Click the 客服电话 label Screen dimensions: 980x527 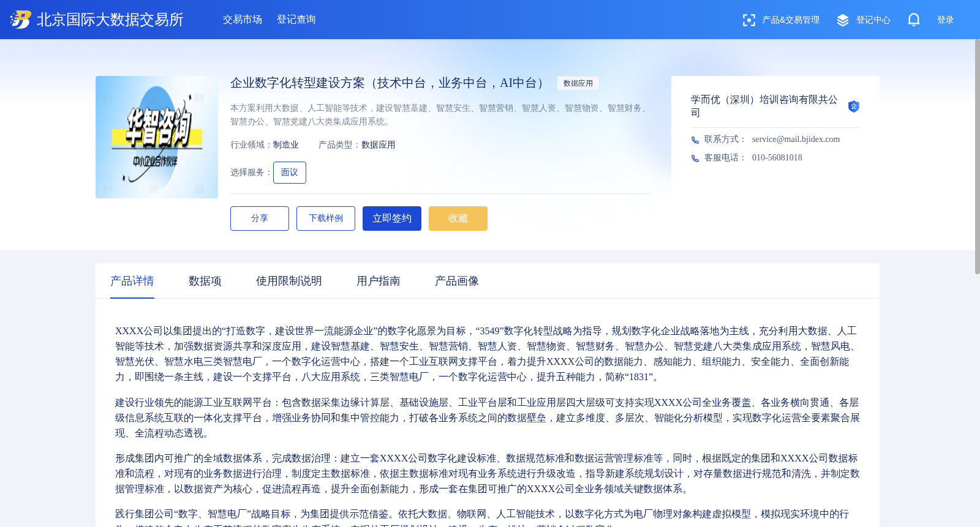[725, 158]
